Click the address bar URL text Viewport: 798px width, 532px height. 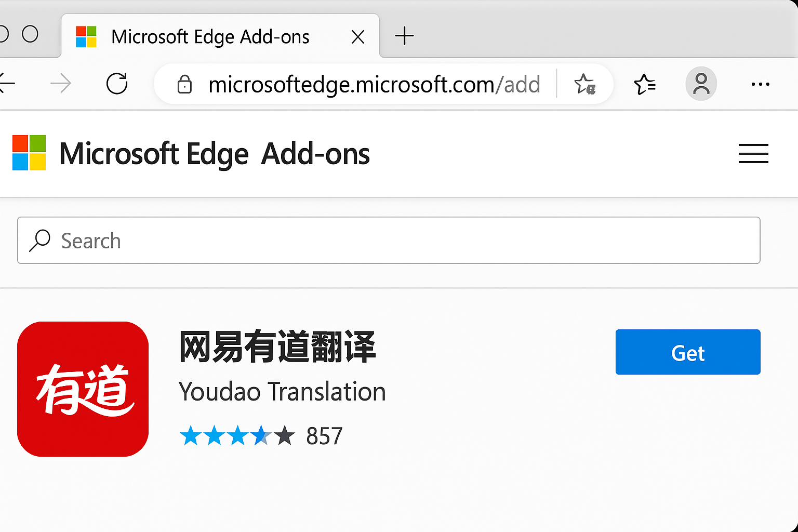coord(374,85)
